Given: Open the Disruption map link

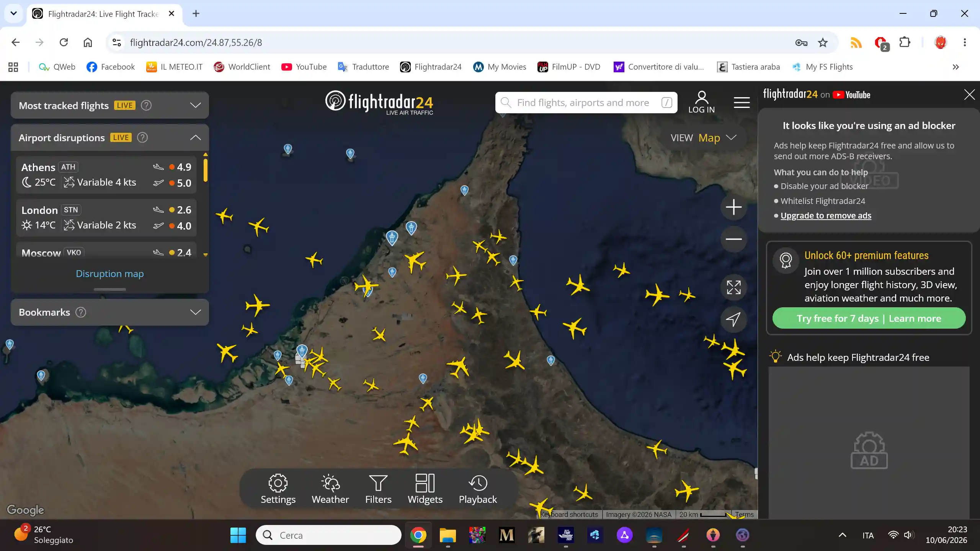Looking at the screenshot, I should pos(110,274).
